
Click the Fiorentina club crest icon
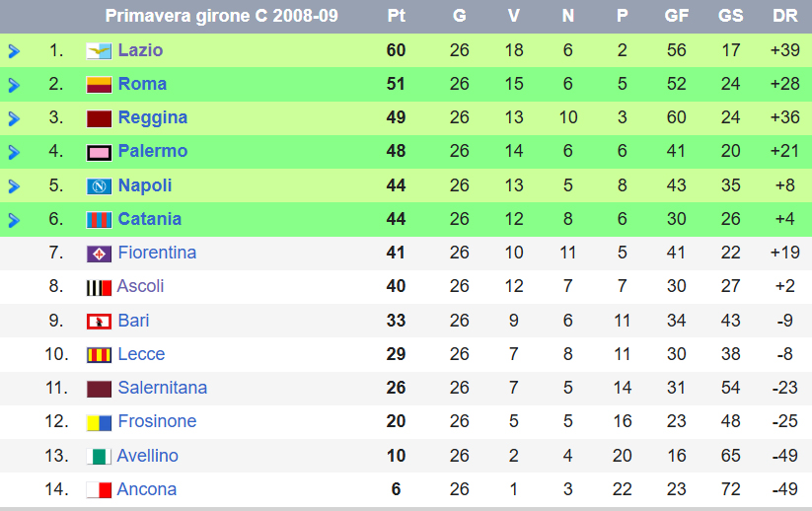pos(99,254)
